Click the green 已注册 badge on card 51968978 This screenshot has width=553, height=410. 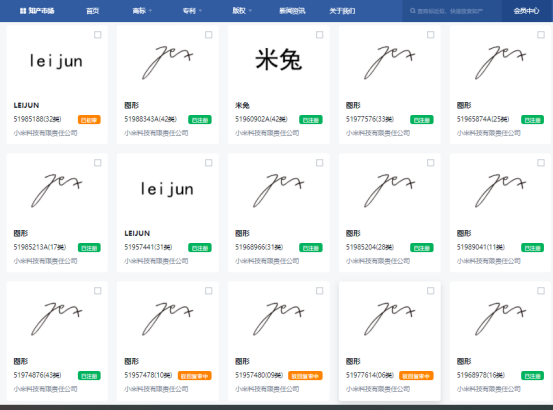[533, 376]
